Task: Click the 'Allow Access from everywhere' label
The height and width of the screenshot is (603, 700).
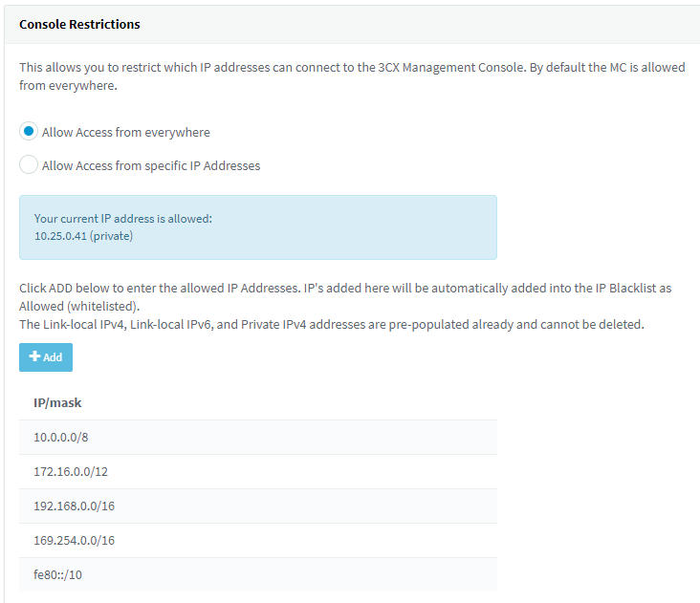Action: pos(126,133)
